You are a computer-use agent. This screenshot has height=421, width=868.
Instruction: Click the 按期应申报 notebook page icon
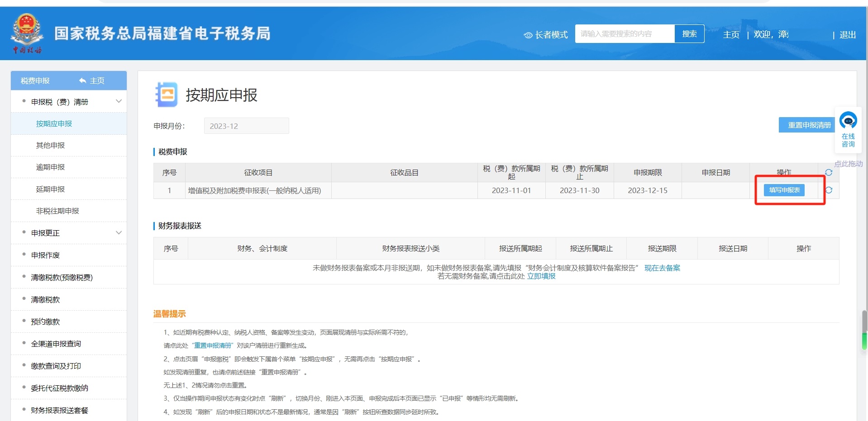coord(166,95)
